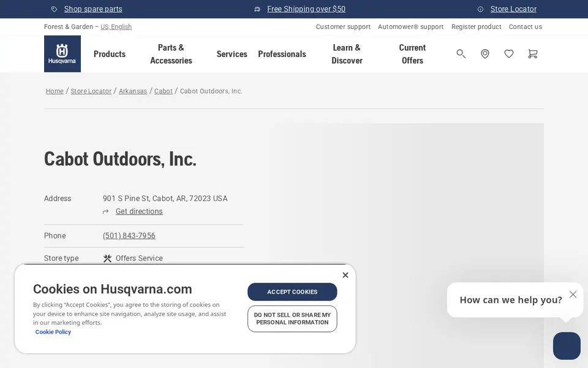Click the 'Offers Service' store type text
Image resolution: width=588 pixels, height=368 pixels.
(139, 258)
